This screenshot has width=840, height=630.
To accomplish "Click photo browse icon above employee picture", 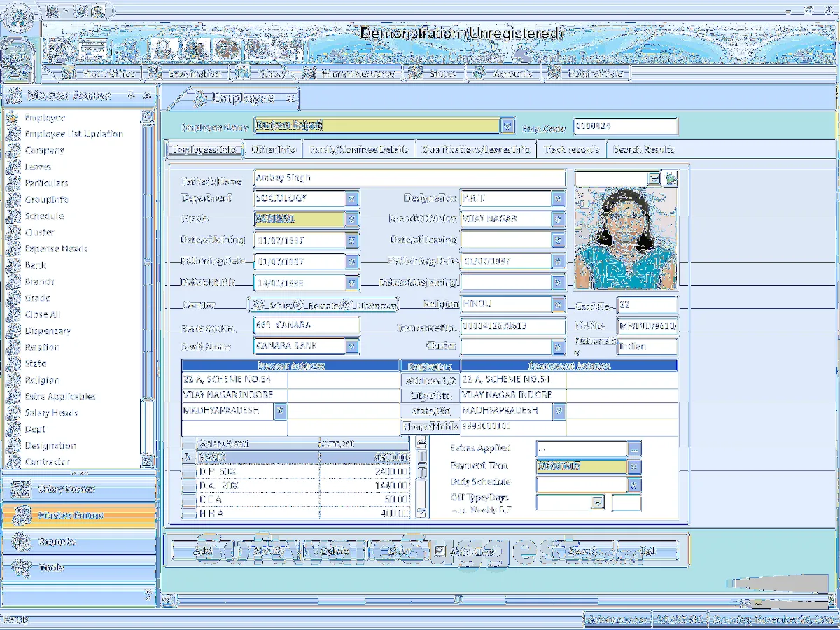I will coord(671,178).
